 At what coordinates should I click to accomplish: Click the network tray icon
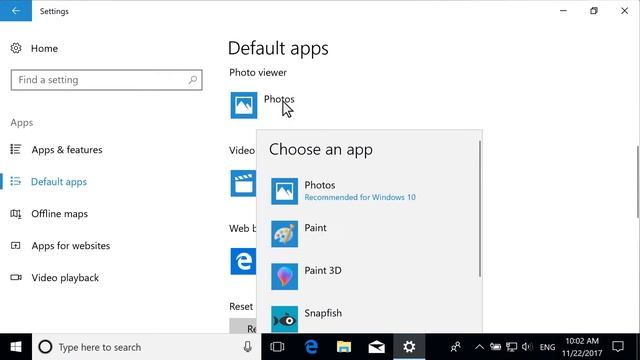point(511,347)
